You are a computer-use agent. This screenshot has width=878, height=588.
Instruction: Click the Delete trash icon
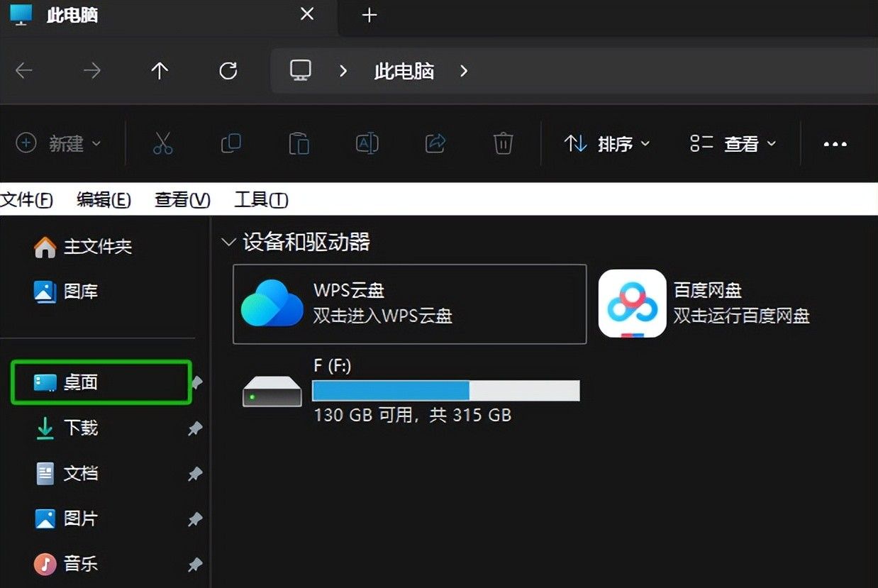click(x=503, y=143)
